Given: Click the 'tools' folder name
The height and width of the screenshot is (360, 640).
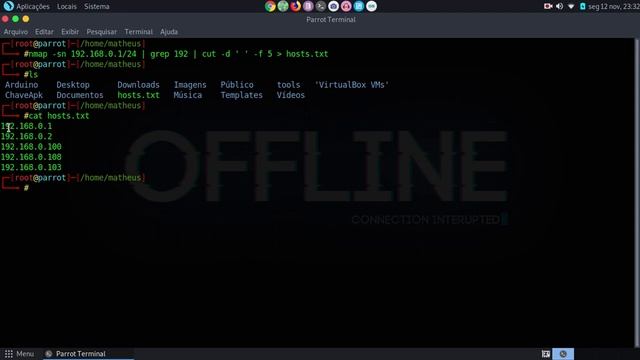Looking at the screenshot, I should [289, 85].
